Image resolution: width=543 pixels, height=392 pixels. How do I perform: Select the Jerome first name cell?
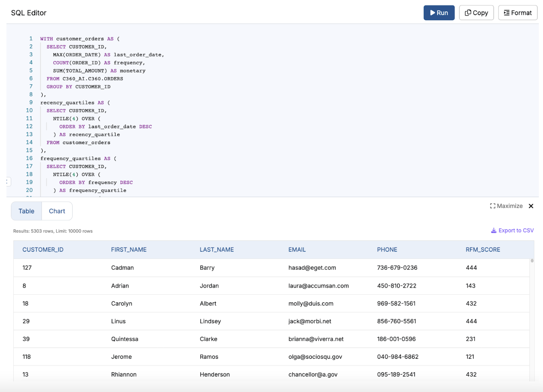pos(122,357)
